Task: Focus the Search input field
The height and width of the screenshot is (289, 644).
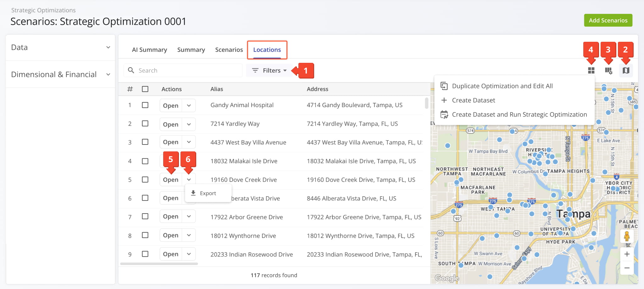Action: (183, 70)
